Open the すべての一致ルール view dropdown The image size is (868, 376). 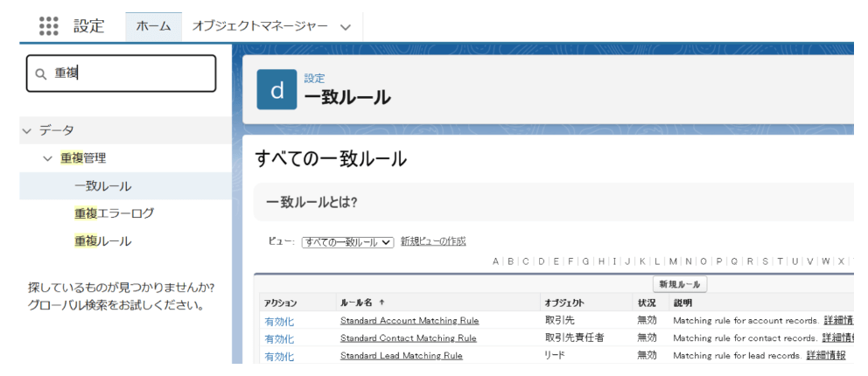pos(347,241)
